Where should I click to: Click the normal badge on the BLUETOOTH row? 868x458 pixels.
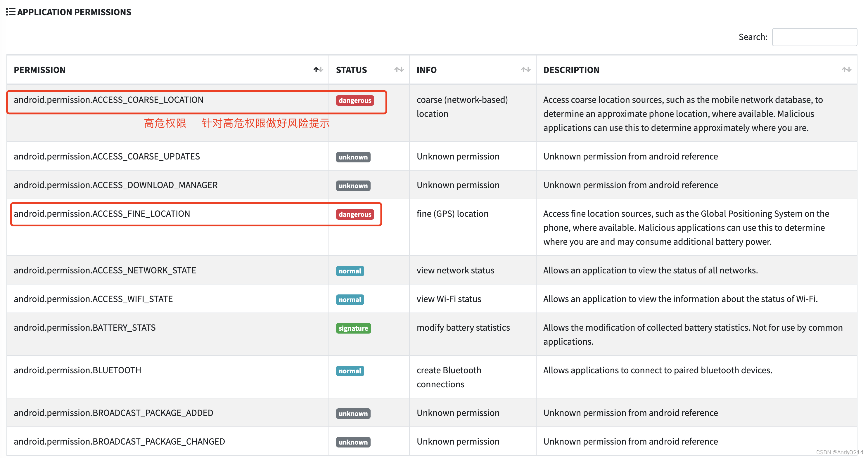350,371
